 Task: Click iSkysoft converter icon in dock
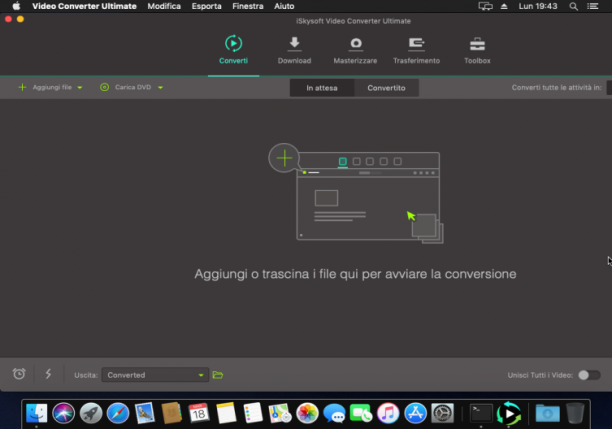(x=509, y=413)
